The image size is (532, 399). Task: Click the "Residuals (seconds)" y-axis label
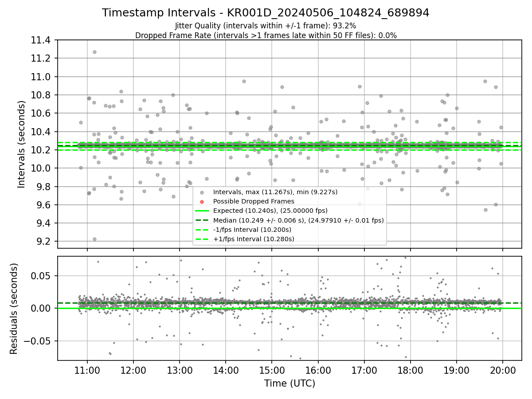click(x=14, y=309)
